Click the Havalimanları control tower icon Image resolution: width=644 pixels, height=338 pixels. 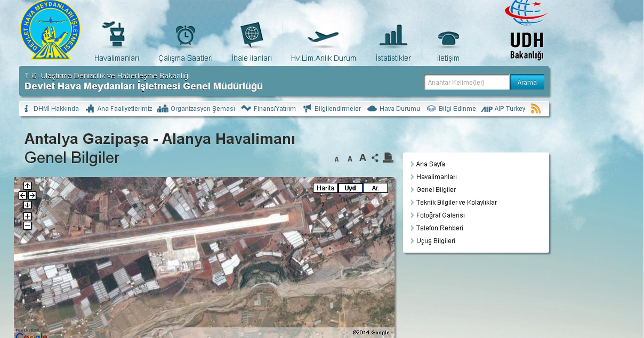click(116, 34)
